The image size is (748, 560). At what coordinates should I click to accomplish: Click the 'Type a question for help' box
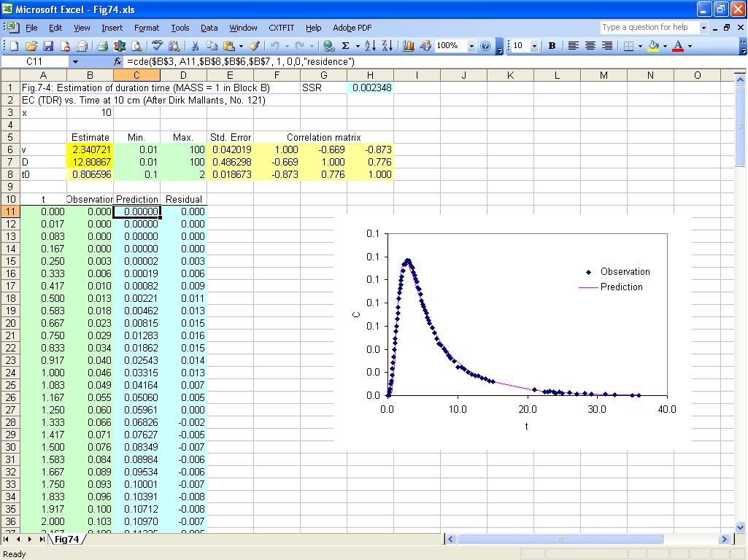click(649, 27)
